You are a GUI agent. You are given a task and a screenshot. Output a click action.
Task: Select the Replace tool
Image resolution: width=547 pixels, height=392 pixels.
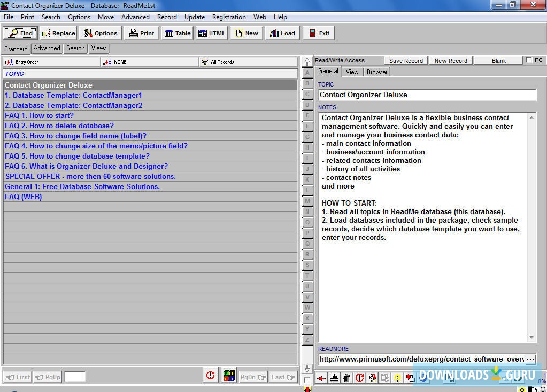tap(58, 33)
